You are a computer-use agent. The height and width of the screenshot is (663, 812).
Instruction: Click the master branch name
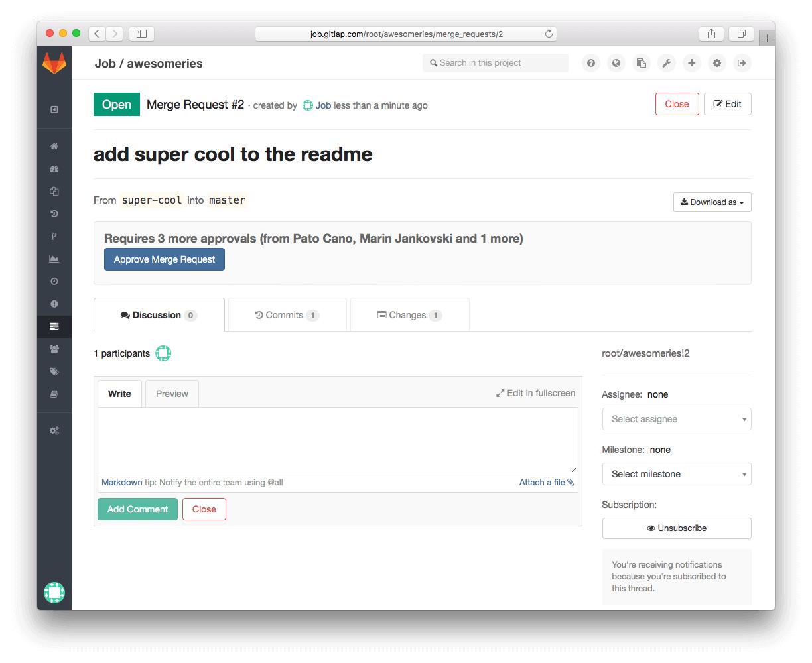tap(227, 200)
